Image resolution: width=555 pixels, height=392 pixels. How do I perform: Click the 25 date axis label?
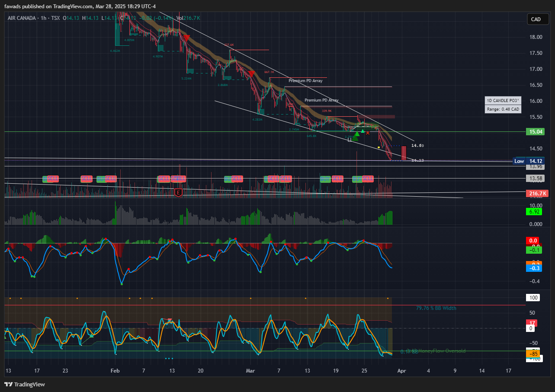[x=364, y=371]
